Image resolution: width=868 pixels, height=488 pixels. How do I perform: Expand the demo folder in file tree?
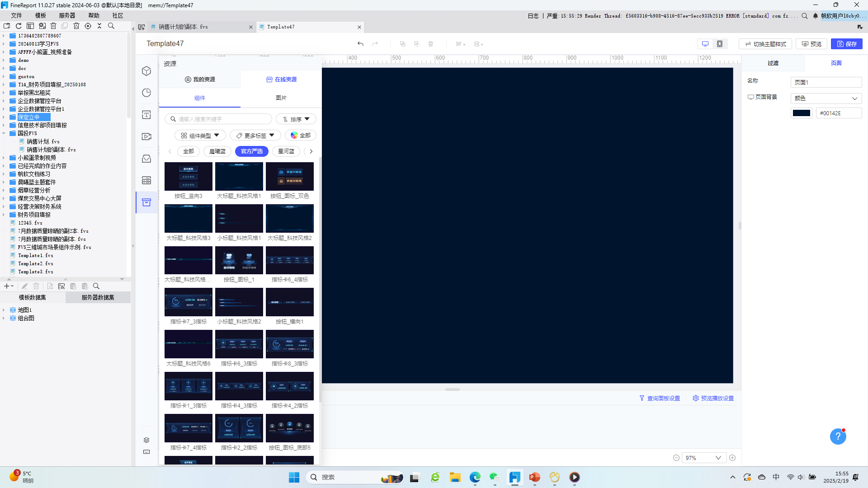pyautogui.click(x=4, y=60)
